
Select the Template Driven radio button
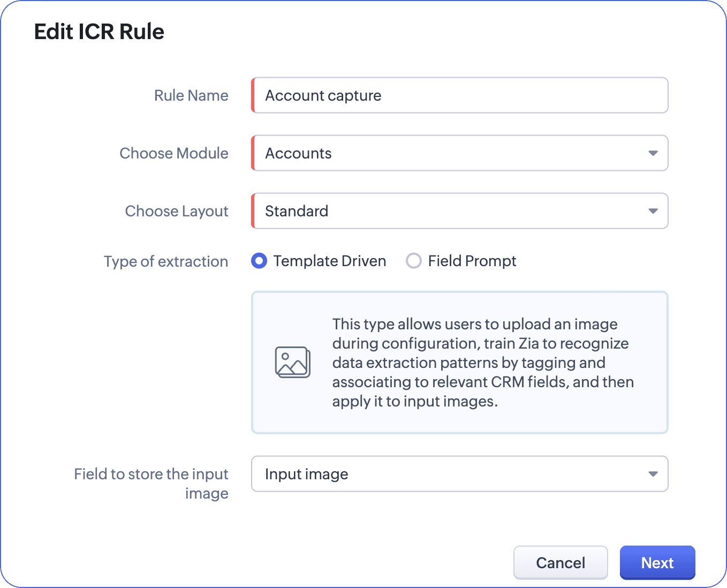(x=259, y=261)
